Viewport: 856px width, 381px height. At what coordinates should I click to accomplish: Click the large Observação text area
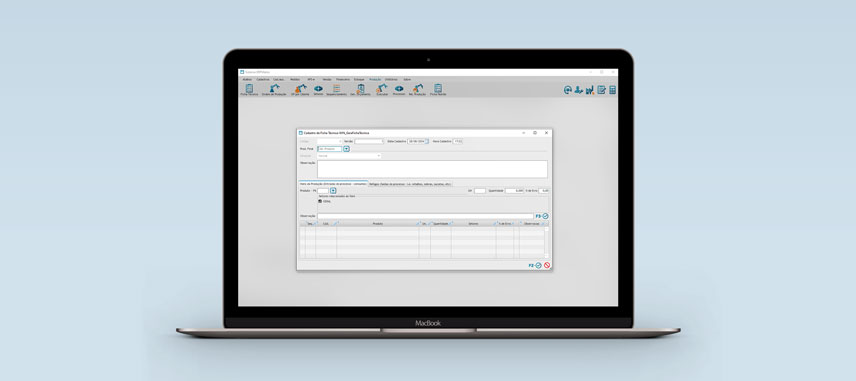pos(432,169)
